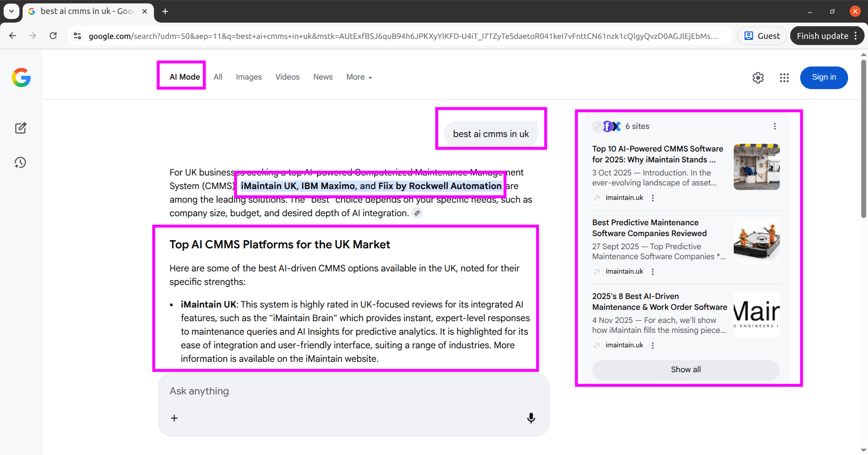Open search history in the left sidebar
This screenshot has width=868, height=455.
21,162
